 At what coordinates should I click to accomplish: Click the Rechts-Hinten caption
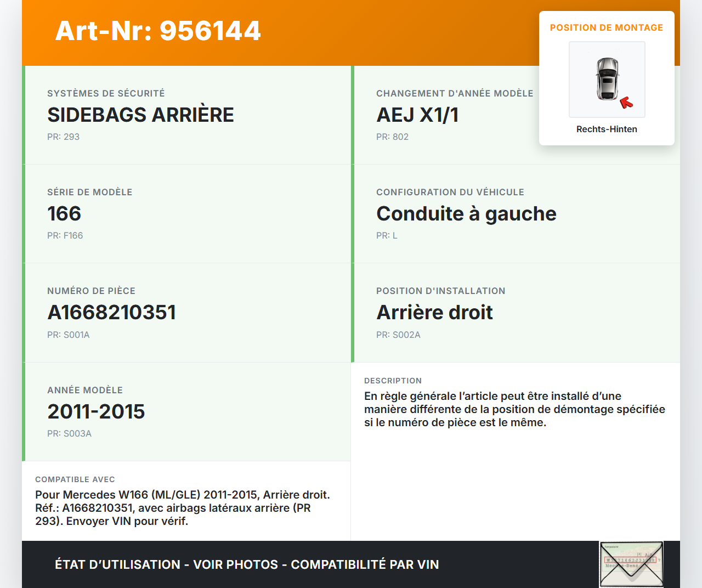click(x=607, y=129)
